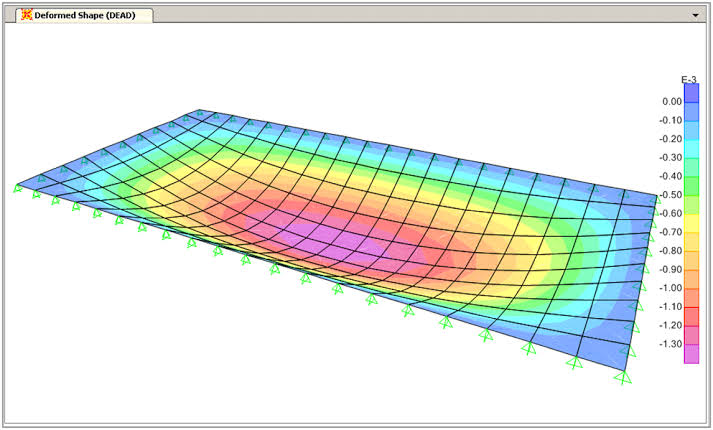This screenshot has width=713, height=430.
Task: Click the far-right corner pin support
Action: pyautogui.click(x=657, y=199)
